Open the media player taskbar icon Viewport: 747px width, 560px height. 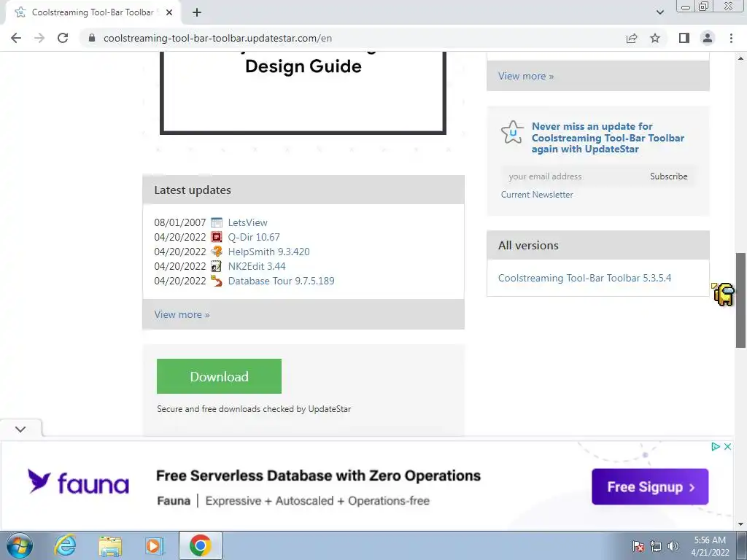pyautogui.click(x=155, y=545)
